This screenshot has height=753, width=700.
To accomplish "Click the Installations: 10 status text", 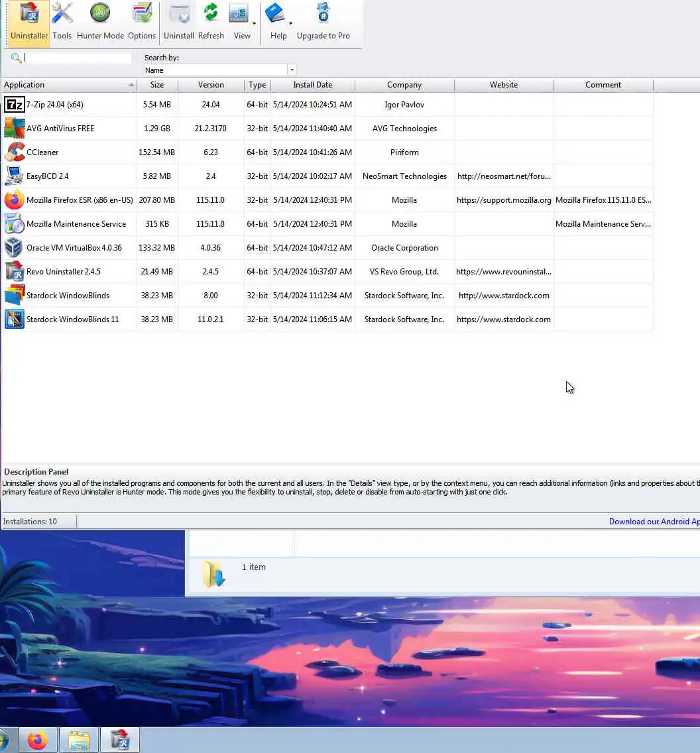I will click(30, 522).
